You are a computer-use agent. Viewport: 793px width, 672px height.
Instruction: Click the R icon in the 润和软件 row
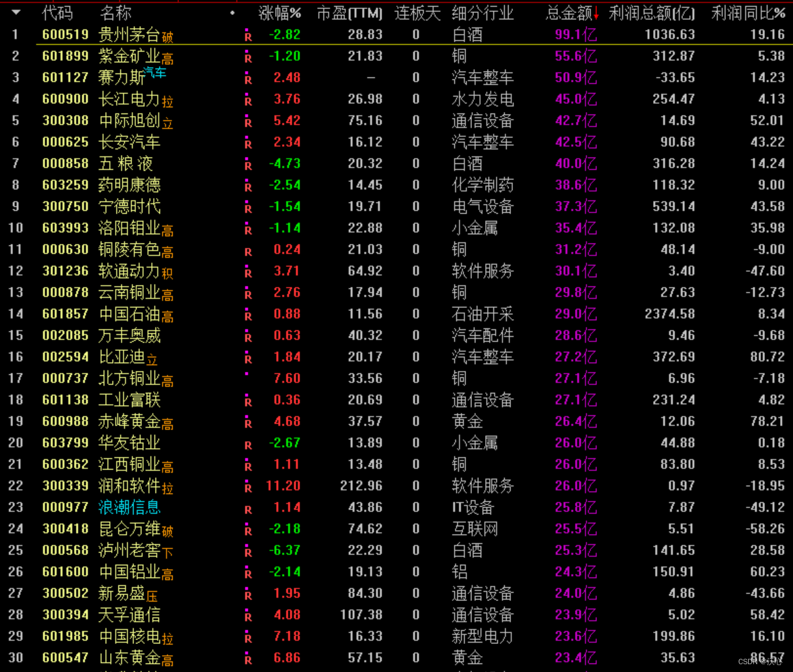coord(248,488)
